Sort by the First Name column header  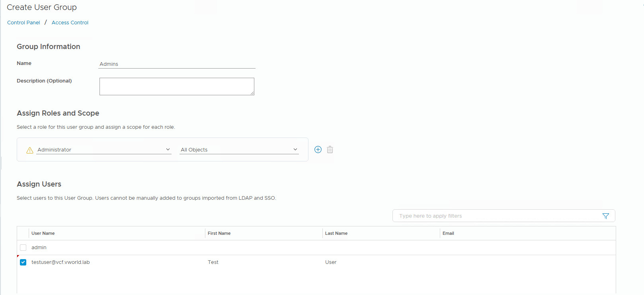click(x=219, y=233)
